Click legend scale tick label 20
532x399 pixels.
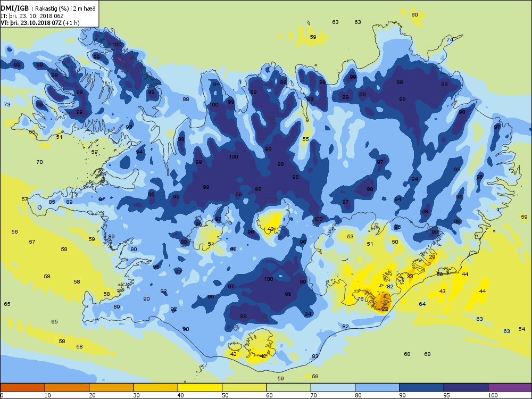[x=92, y=395]
